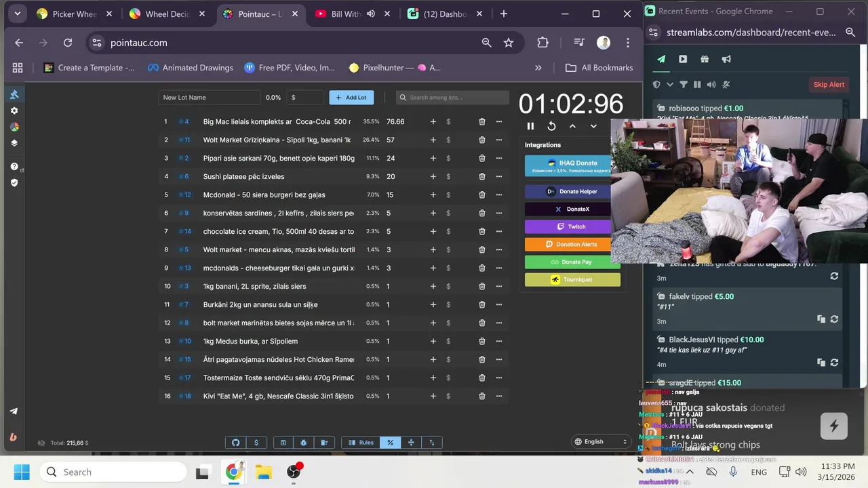Open Streamlabs gift tab
This screenshot has width=868, height=488.
pos(705,59)
